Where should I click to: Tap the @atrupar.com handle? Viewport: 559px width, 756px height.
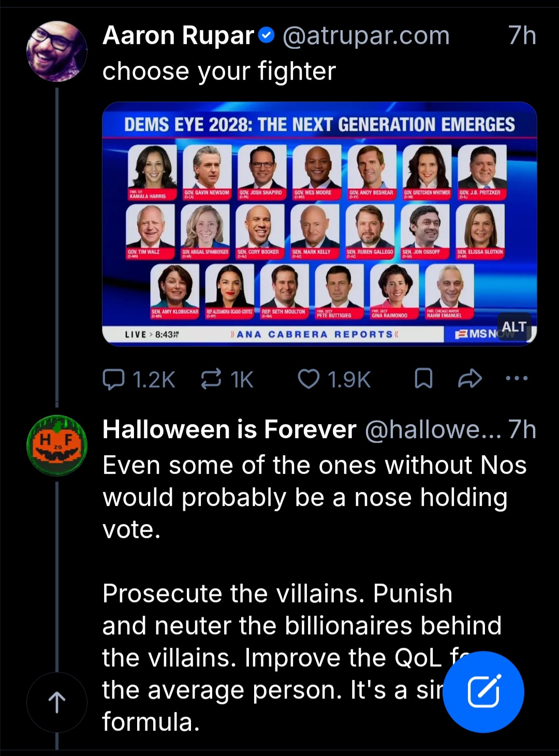[365, 36]
